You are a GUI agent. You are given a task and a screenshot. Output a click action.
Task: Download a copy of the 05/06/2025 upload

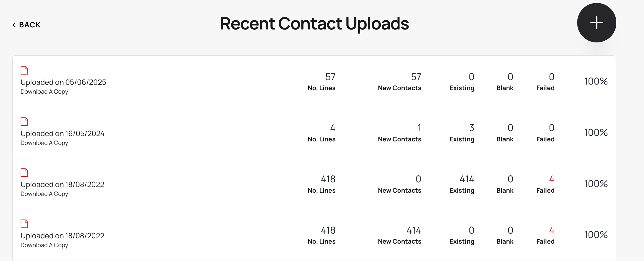tap(44, 92)
